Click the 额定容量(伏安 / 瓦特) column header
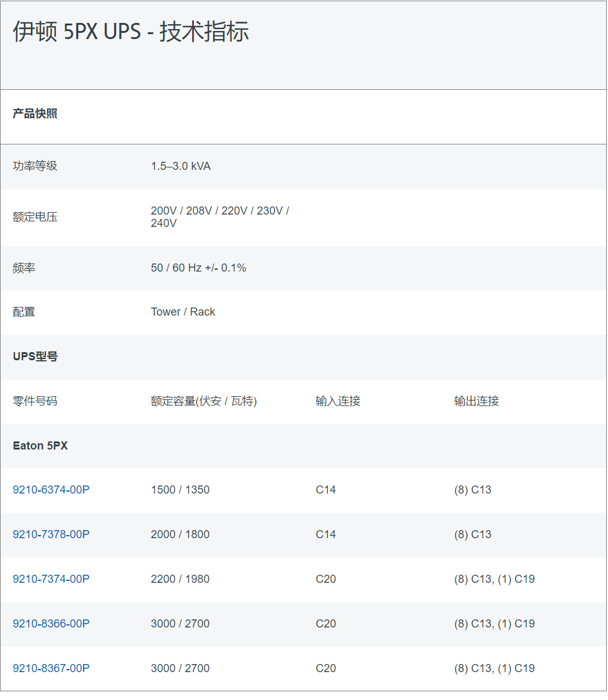The height and width of the screenshot is (700, 608). coord(203,401)
